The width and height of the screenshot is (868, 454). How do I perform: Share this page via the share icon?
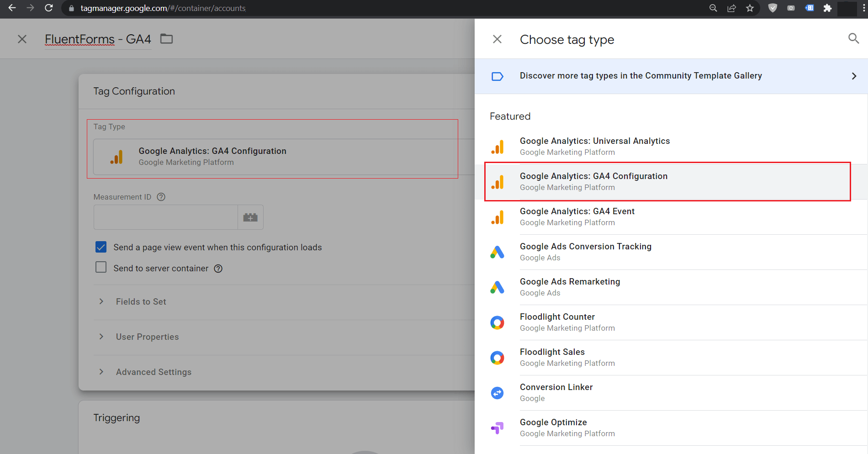tap(731, 8)
